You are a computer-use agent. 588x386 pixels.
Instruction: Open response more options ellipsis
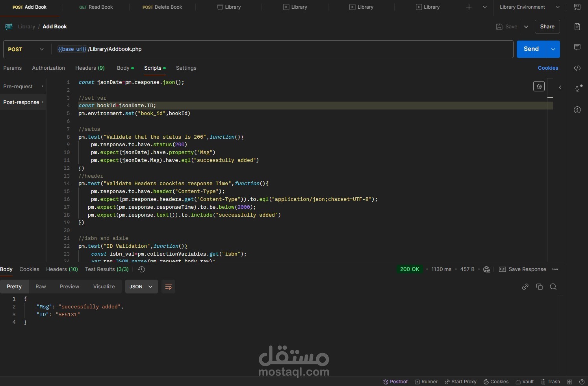[555, 269]
